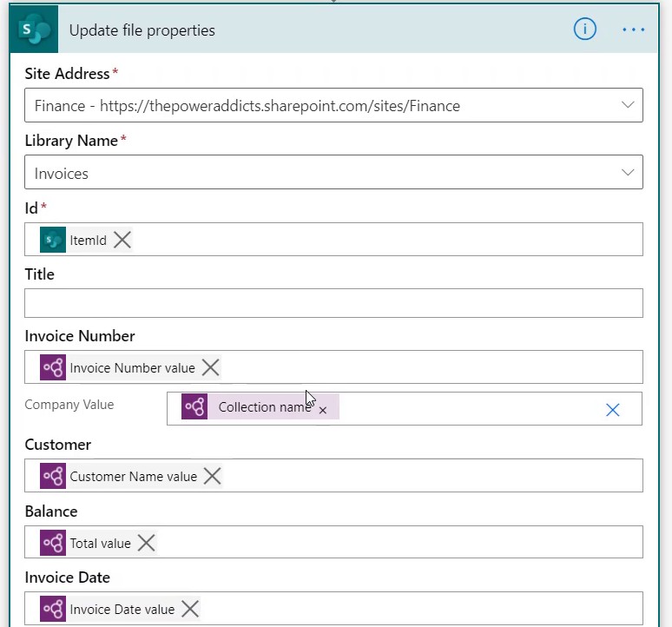Click into the empty Title field

click(x=333, y=303)
